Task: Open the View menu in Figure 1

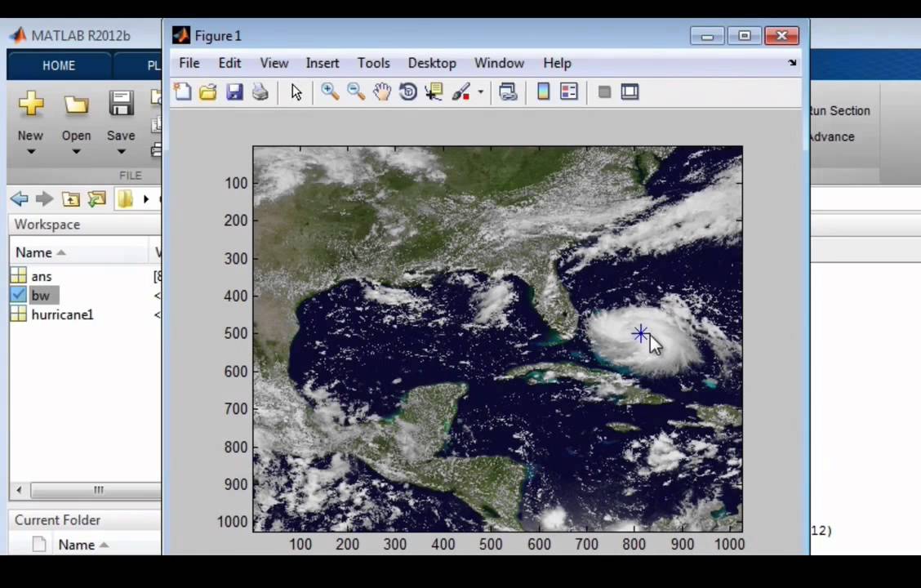Action: (x=274, y=63)
